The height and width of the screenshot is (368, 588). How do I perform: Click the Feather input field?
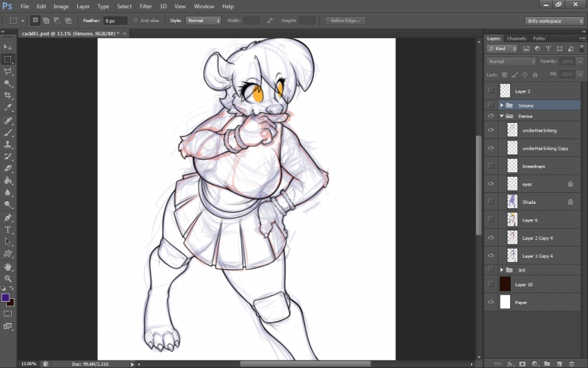coord(115,21)
